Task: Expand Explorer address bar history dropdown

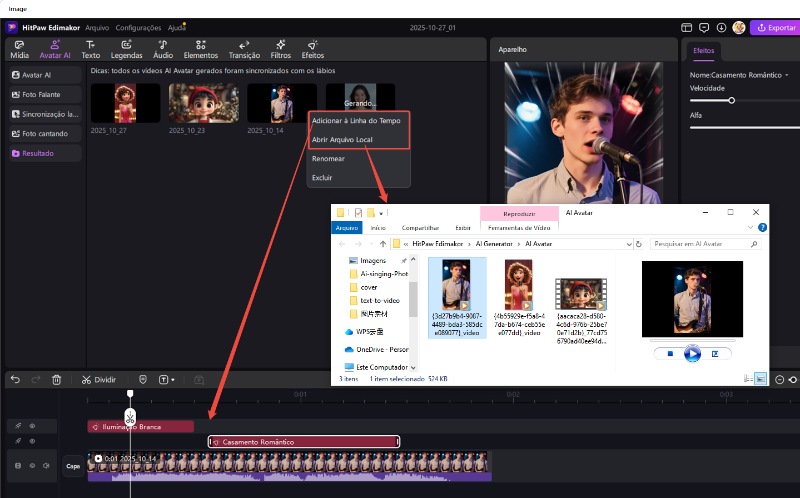Action: (x=629, y=244)
